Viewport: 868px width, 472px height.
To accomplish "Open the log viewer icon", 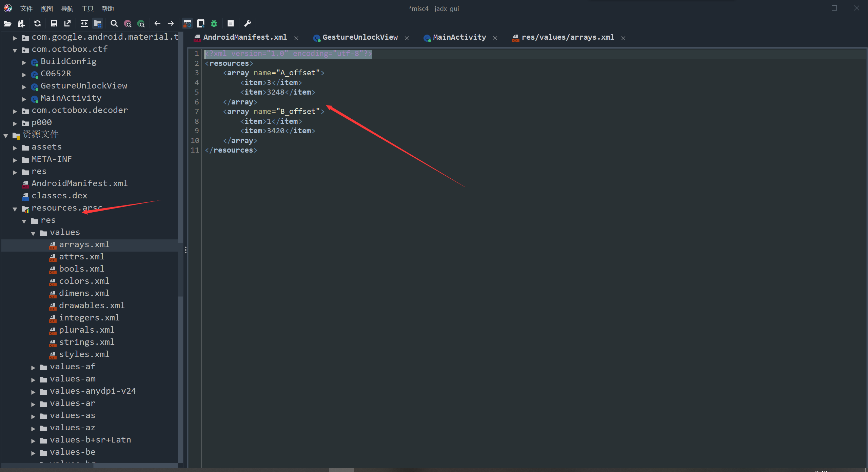I will click(231, 23).
